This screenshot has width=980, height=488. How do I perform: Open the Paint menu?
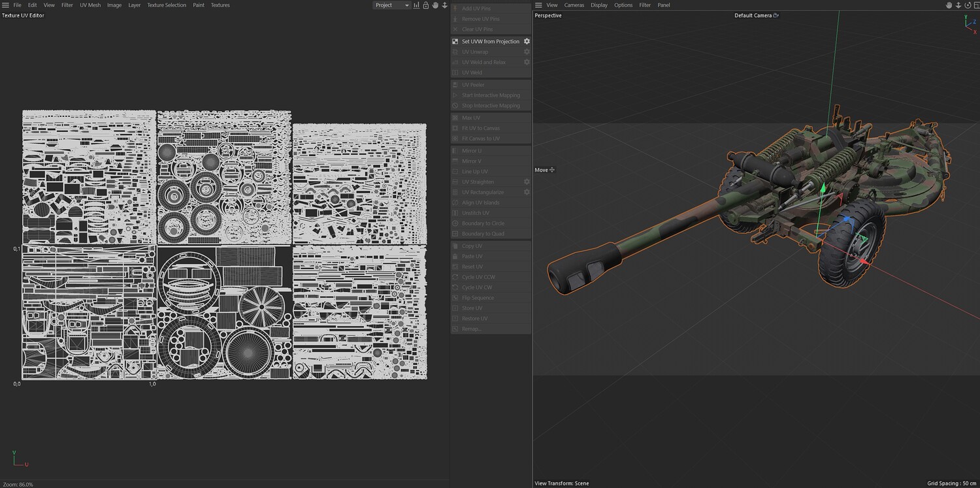pyautogui.click(x=199, y=5)
